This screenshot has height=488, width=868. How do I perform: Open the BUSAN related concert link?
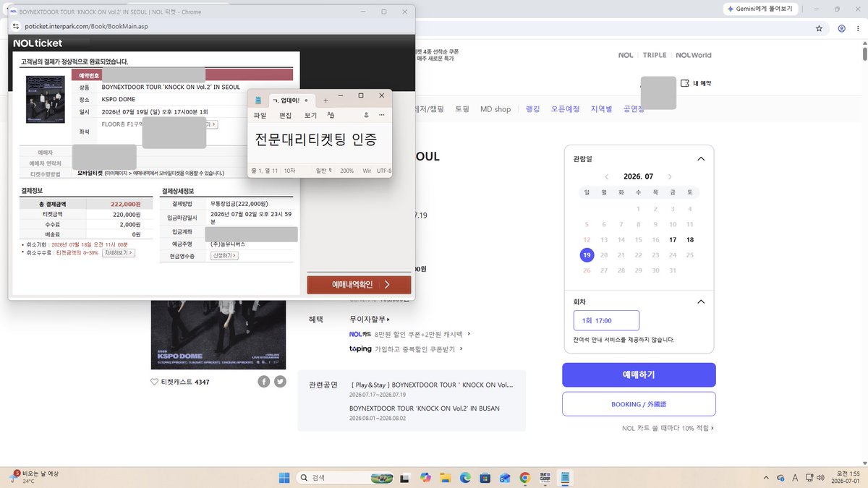coord(424,408)
